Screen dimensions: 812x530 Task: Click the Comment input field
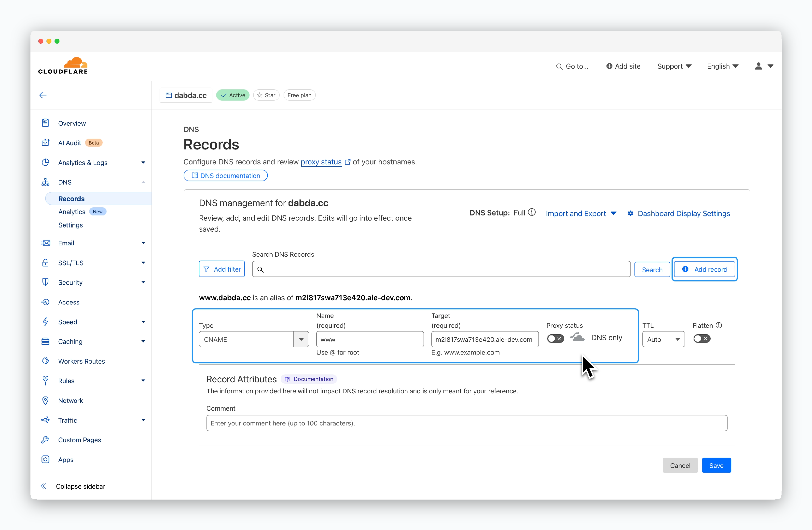467,423
